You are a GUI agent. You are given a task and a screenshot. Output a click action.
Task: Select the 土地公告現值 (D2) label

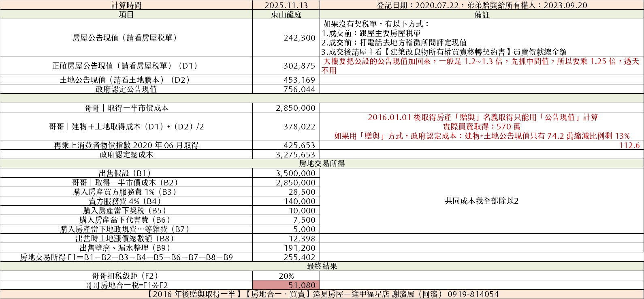click(x=125, y=80)
